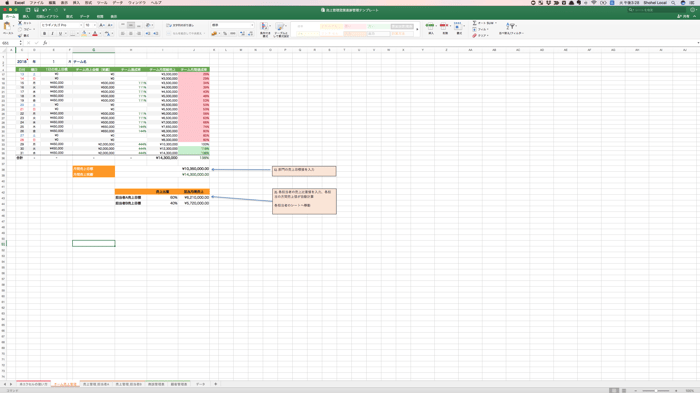Click the formula bar input field

pos(371,43)
